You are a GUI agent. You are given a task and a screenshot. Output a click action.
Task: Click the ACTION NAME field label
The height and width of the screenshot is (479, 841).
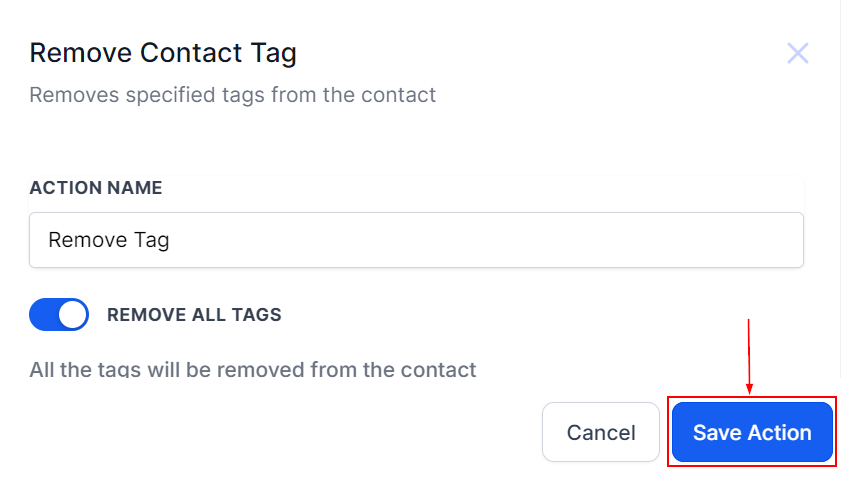96,188
